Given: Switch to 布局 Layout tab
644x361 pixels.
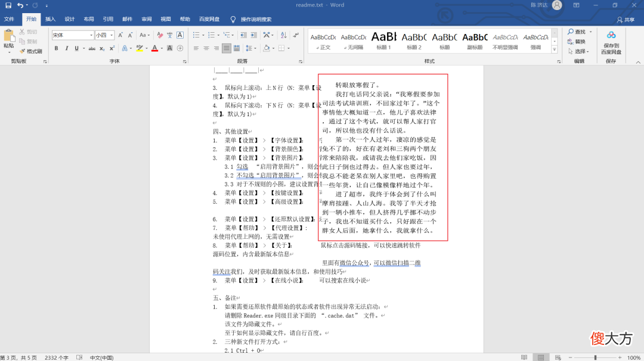Looking at the screenshot, I should click(x=89, y=19).
